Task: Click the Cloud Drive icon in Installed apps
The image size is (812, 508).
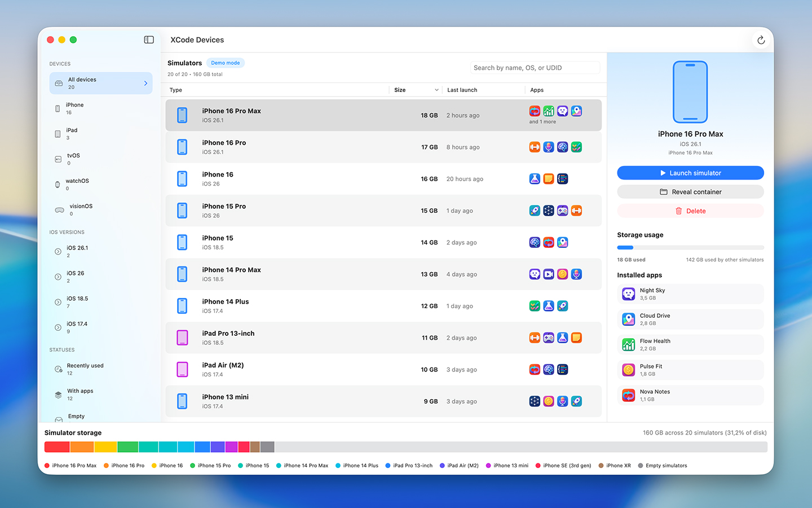Action: pos(628,319)
